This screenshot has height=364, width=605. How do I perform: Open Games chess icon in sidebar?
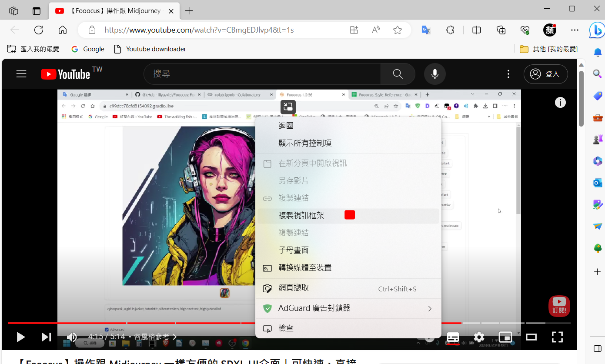point(598,140)
